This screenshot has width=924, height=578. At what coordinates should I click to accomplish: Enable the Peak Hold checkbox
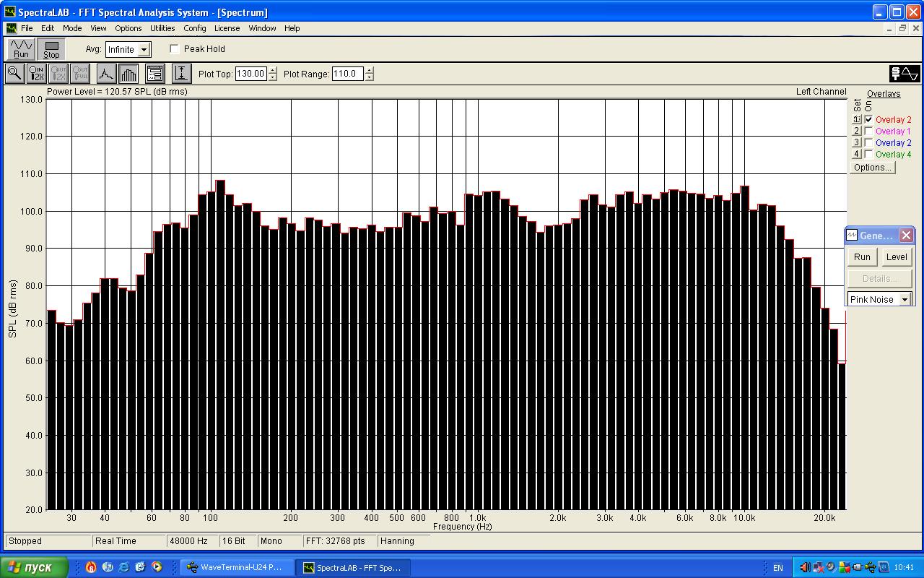pos(175,49)
